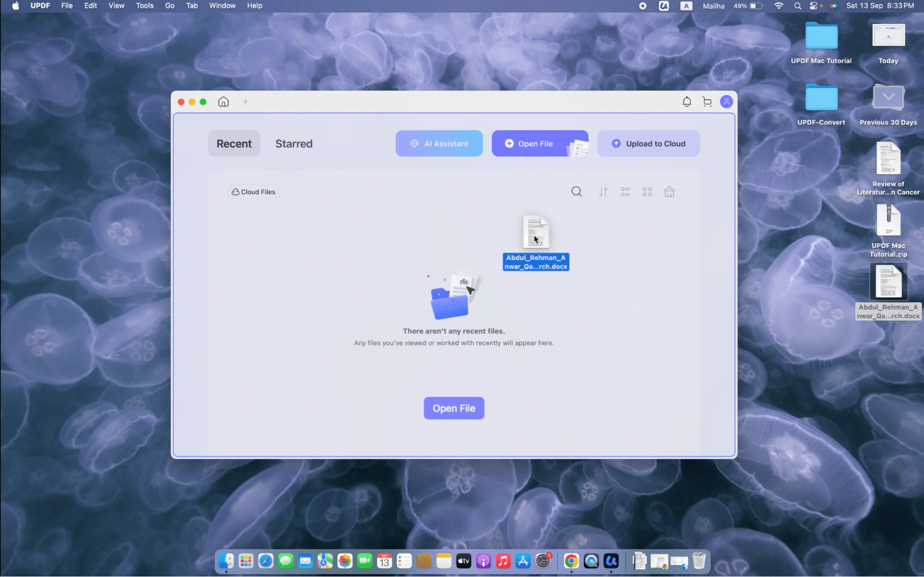Open Launchpad from the Dock
The image size is (924, 577).
[246, 561]
